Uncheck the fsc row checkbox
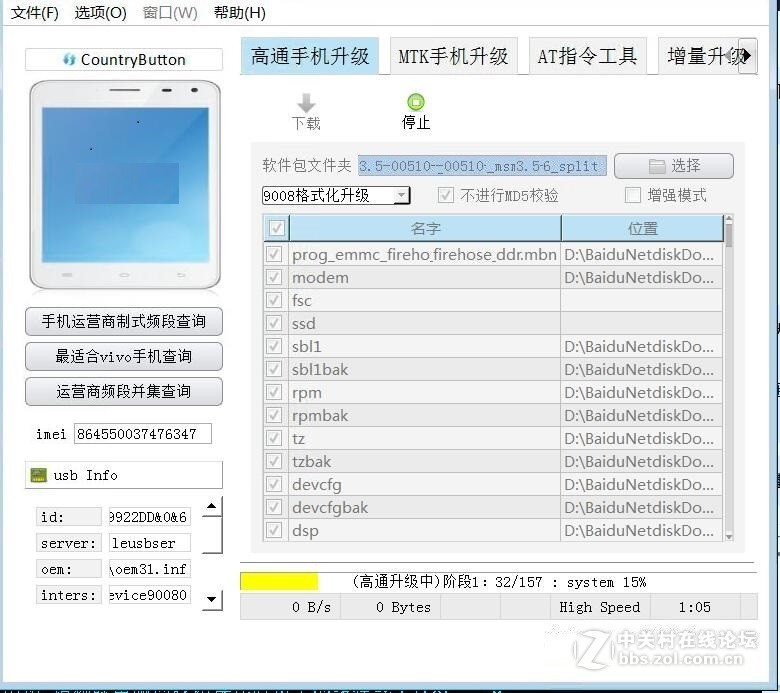 [274, 300]
